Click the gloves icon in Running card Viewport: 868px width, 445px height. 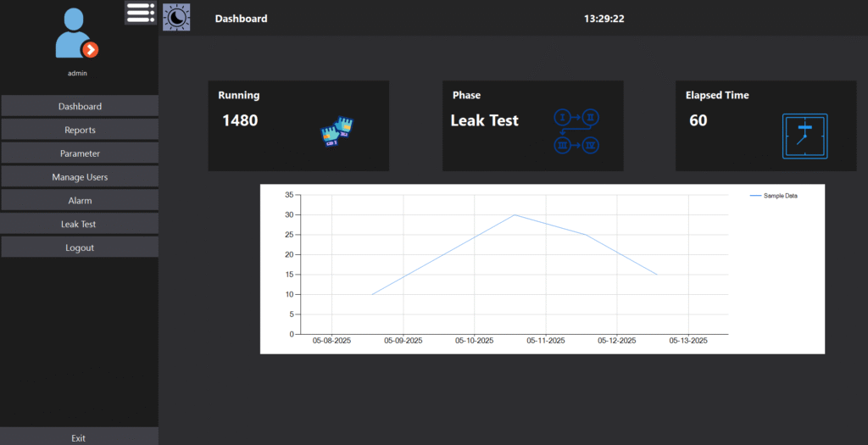click(x=337, y=131)
